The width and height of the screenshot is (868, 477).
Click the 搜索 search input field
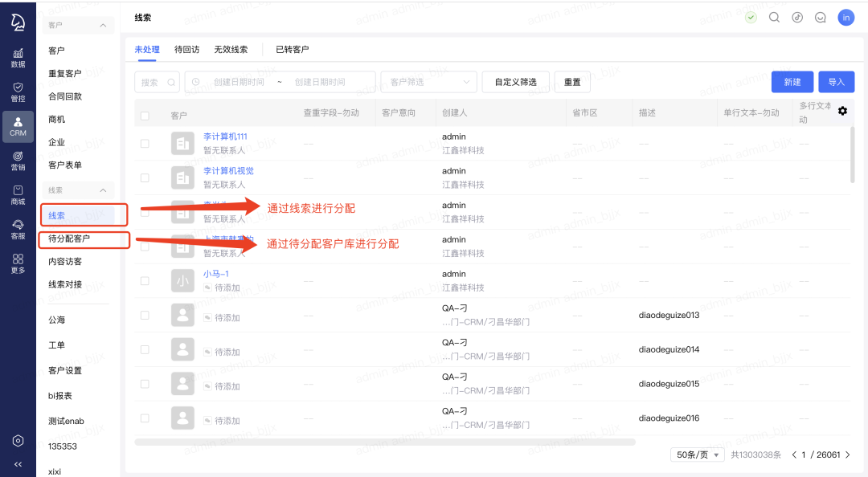[158, 82]
